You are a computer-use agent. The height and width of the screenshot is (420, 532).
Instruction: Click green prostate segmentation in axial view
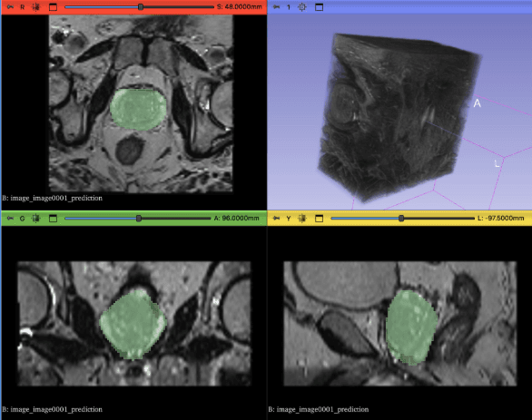click(x=138, y=110)
